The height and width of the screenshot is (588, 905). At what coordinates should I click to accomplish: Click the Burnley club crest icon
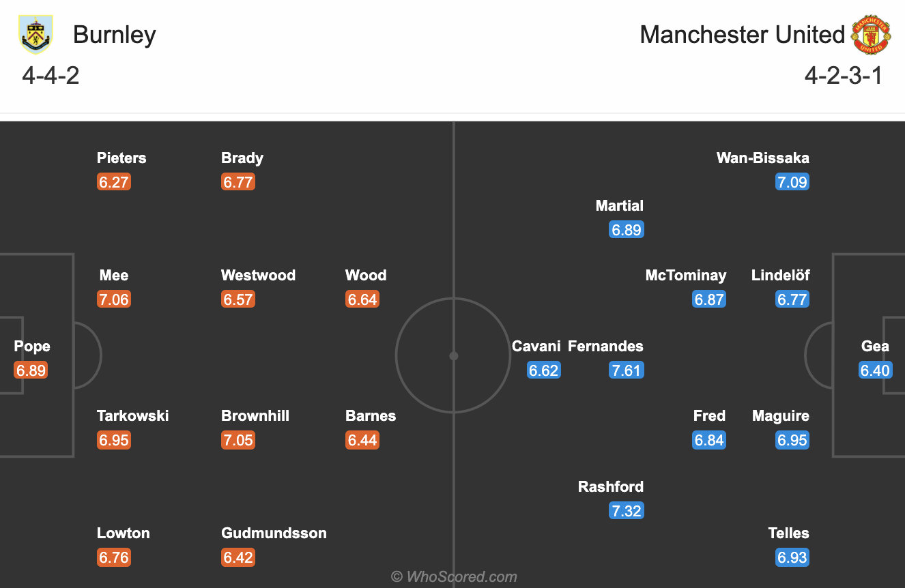click(x=36, y=35)
